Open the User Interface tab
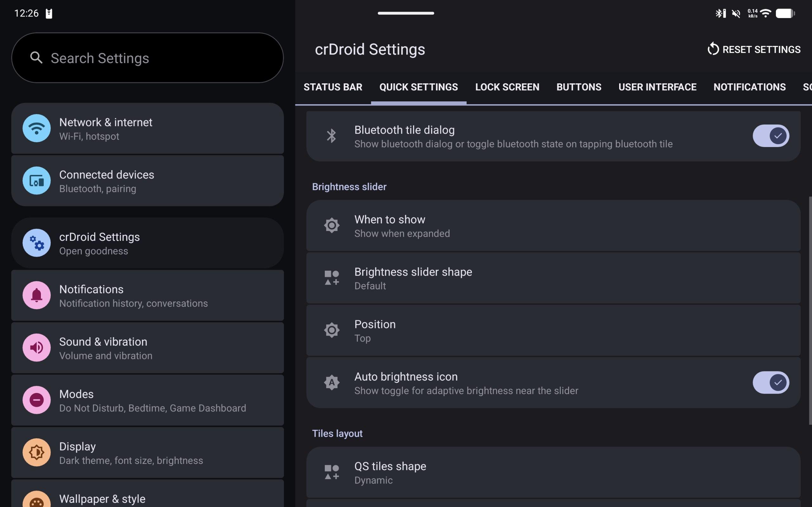 tap(657, 87)
